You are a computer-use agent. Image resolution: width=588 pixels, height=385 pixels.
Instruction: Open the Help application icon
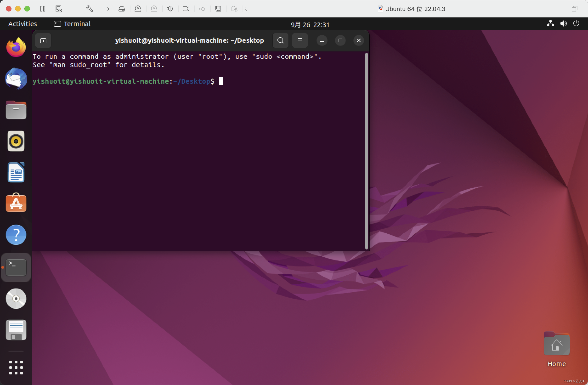click(16, 235)
